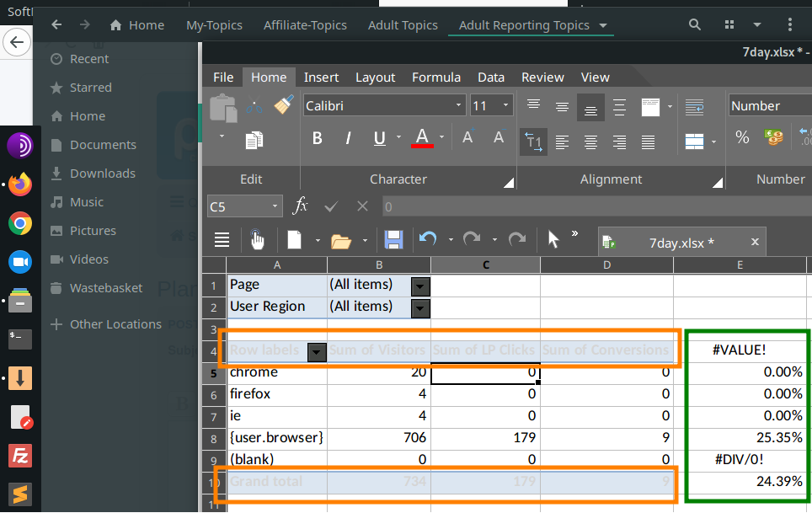The height and width of the screenshot is (513, 812).
Task: Click the Open folder icon
Action: [340, 241]
